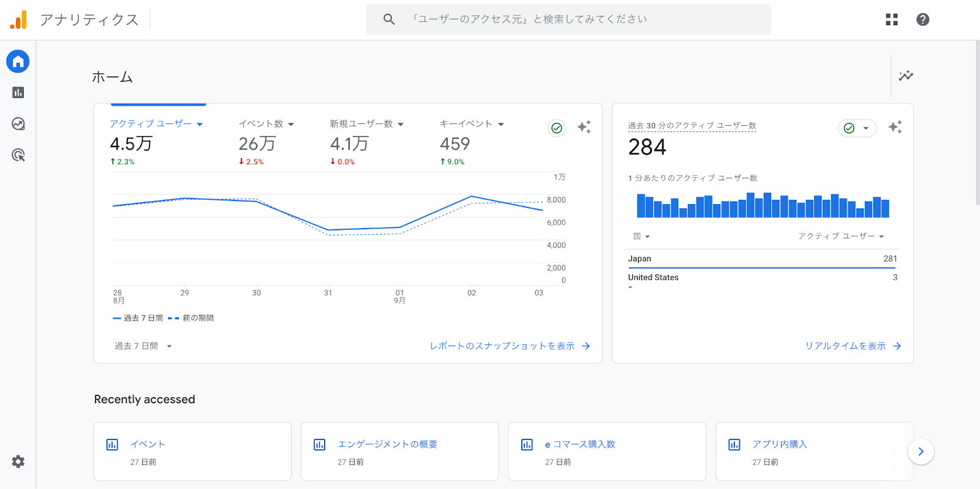This screenshot has width=980, height=489.
Task: Open the Help question mark icon
Action: [923, 20]
